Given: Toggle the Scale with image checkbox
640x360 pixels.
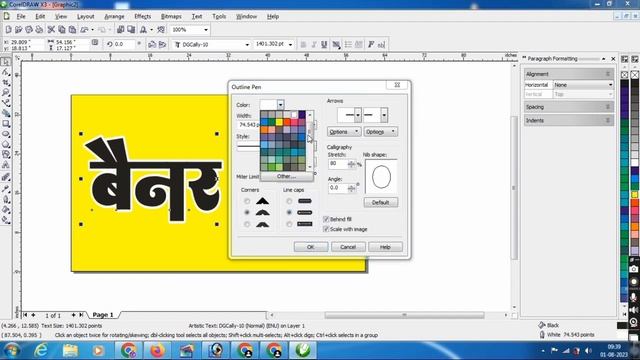Looking at the screenshot, I should click(x=326, y=229).
